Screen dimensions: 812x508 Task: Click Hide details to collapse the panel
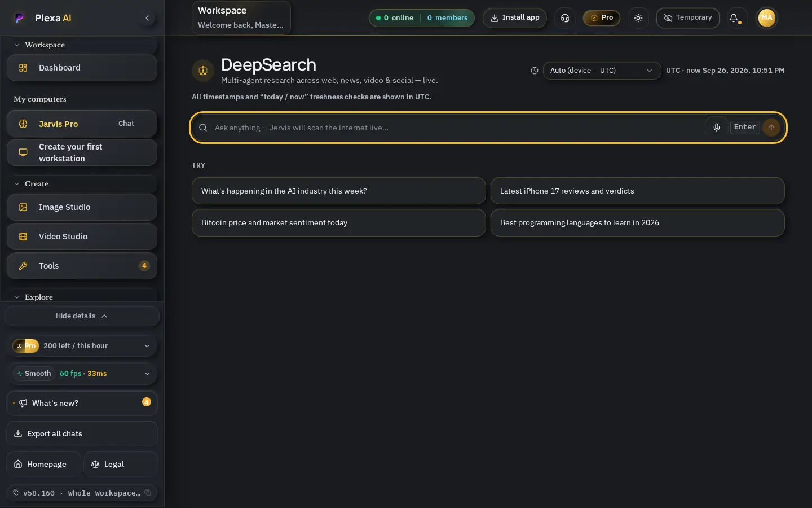(x=82, y=316)
